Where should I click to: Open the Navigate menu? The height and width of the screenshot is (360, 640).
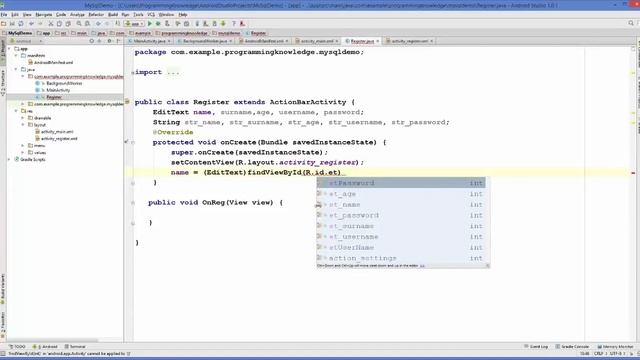(44, 15)
